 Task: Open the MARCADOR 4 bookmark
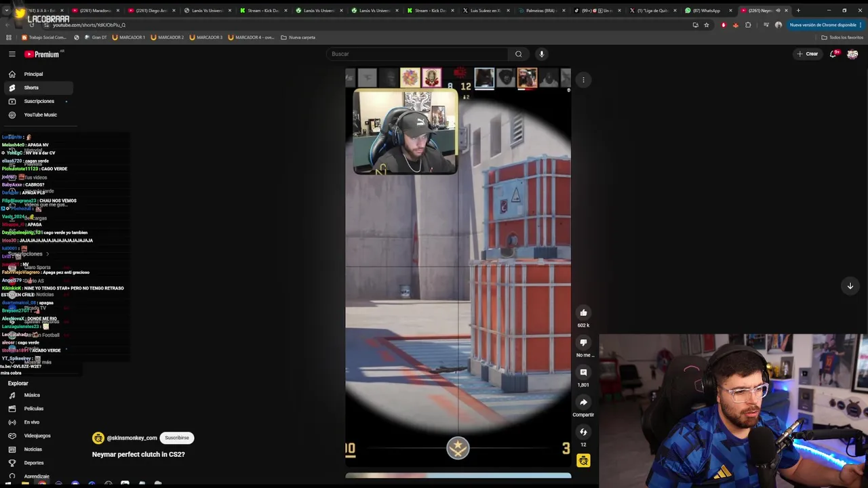[252, 37]
